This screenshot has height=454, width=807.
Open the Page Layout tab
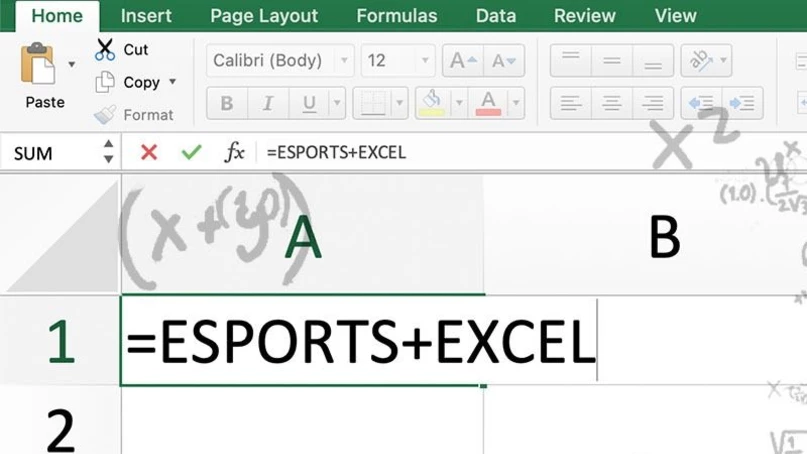pos(264,16)
